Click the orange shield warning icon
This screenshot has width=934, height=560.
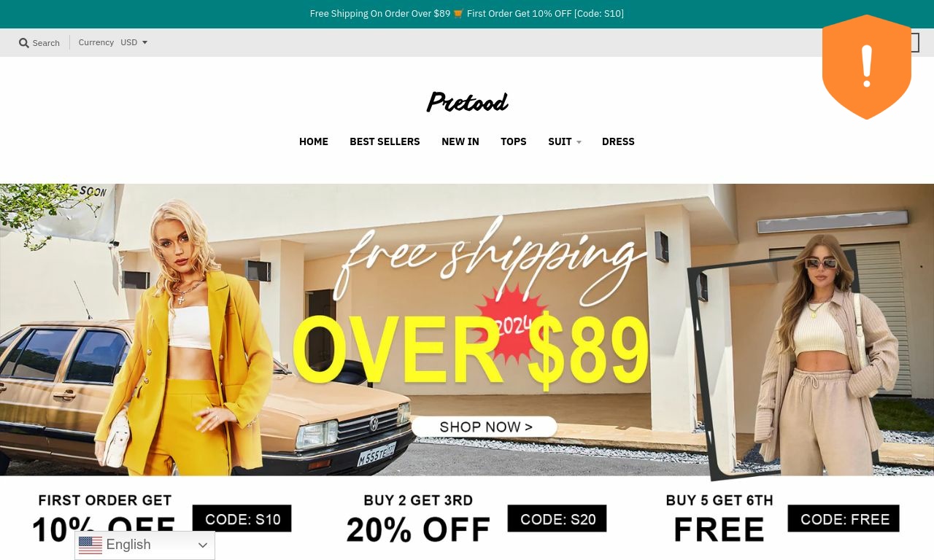867,67
